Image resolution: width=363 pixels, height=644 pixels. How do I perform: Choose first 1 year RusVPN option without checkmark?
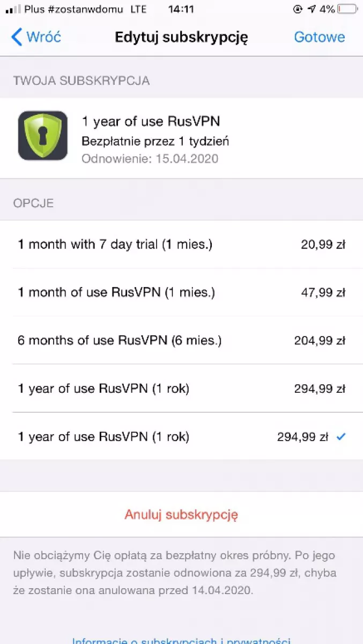[181, 389]
